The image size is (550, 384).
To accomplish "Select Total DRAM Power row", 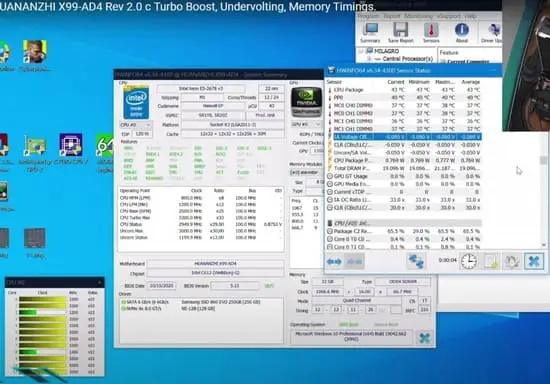I will point(403,168).
